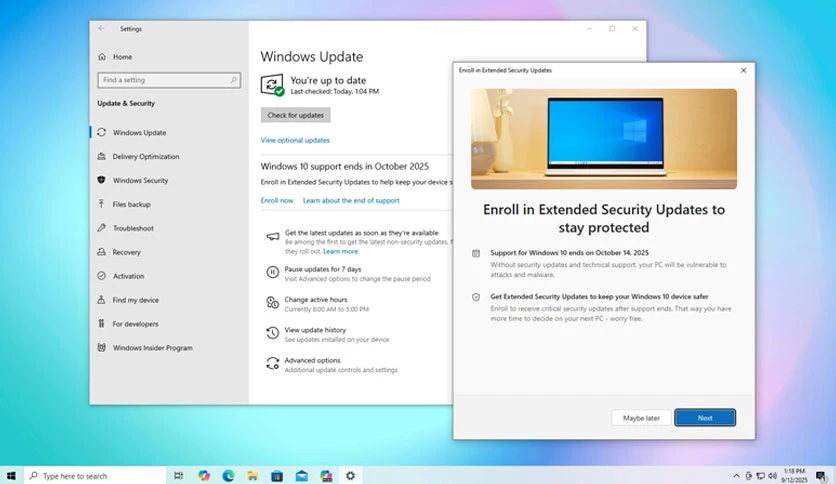Maximize the Settings window
Image resolution: width=836 pixels, height=484 pixels.
point(612,29)
